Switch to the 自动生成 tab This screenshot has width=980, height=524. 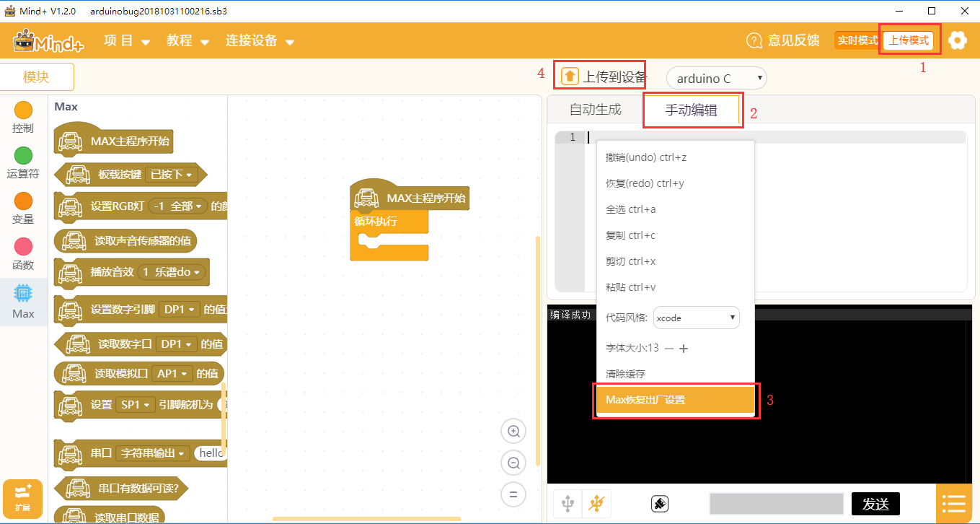(x=595, y=110)
